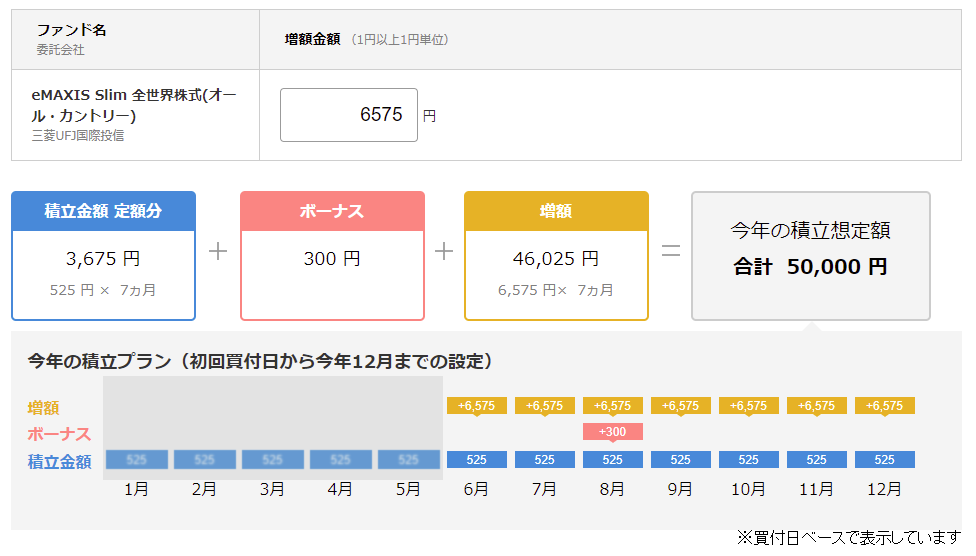This screenshot has height=556, width=976.
Task: Click the +6,575 marker for 11月
Action: (x=817, y=406)
